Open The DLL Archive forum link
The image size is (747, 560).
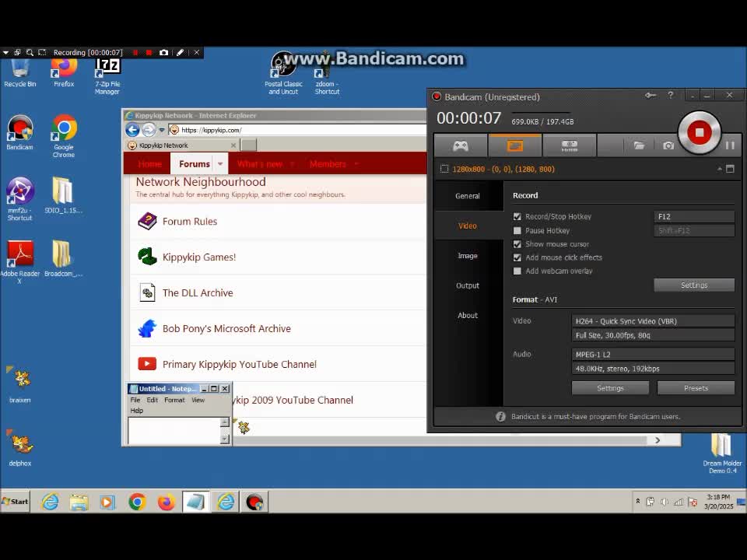[198, 293]
